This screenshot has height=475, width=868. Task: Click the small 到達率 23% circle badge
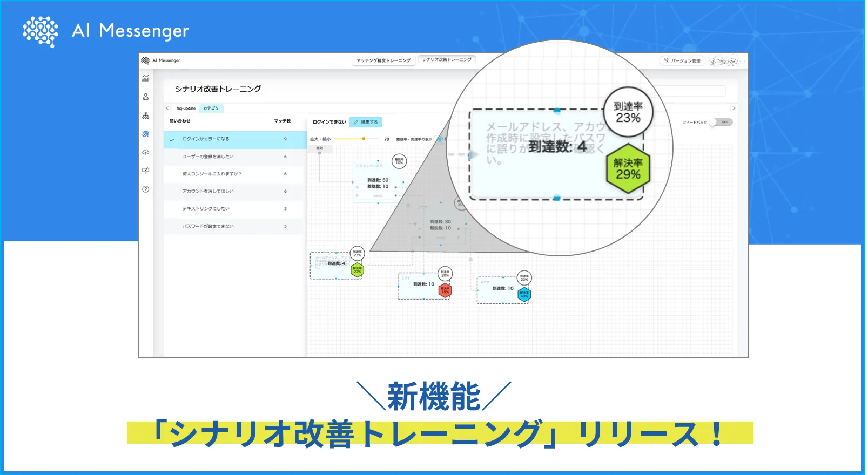point(358,253)
